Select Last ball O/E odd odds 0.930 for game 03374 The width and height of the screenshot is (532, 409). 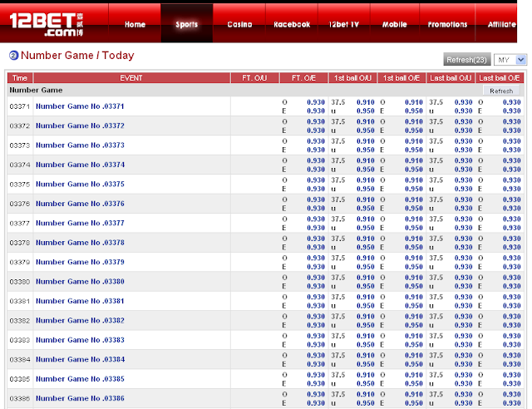512,160
